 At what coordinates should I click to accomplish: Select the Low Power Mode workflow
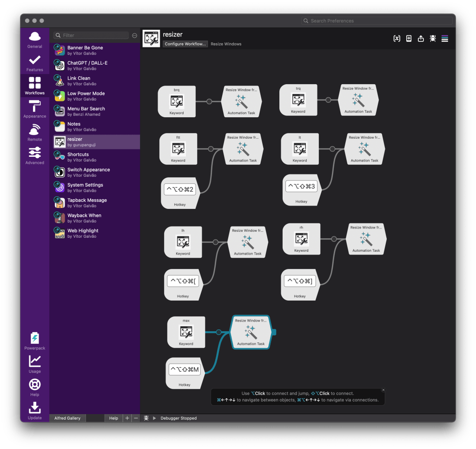click(86, 96)
